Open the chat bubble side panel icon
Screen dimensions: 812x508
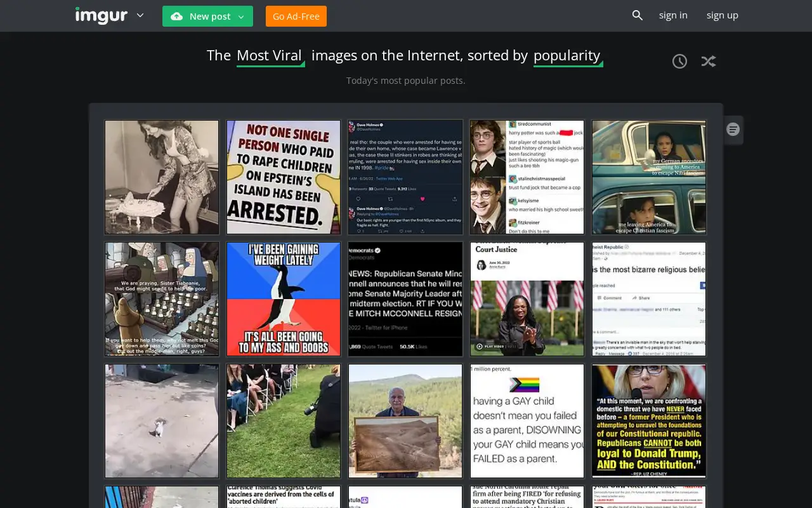click(733, 130)
